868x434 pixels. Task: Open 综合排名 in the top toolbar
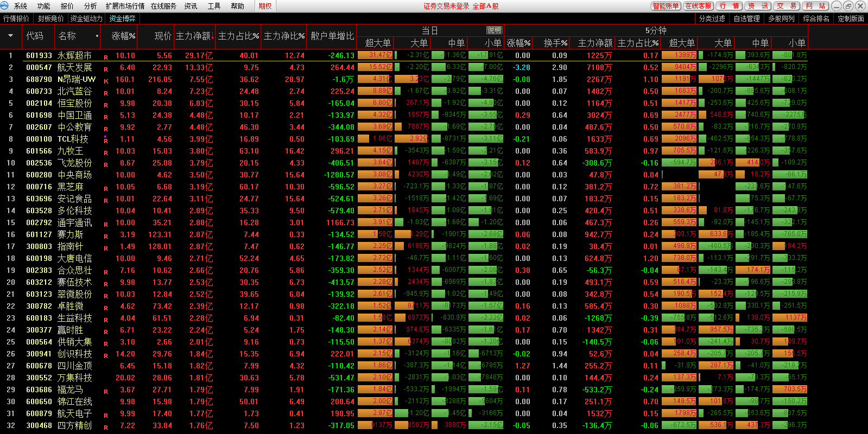pos(816,18)
